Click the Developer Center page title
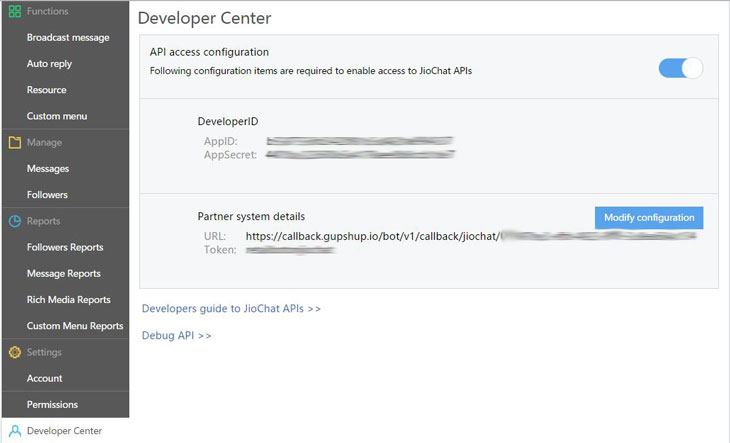The height and width of the screenshot is (443, 730). click(204, 18)
